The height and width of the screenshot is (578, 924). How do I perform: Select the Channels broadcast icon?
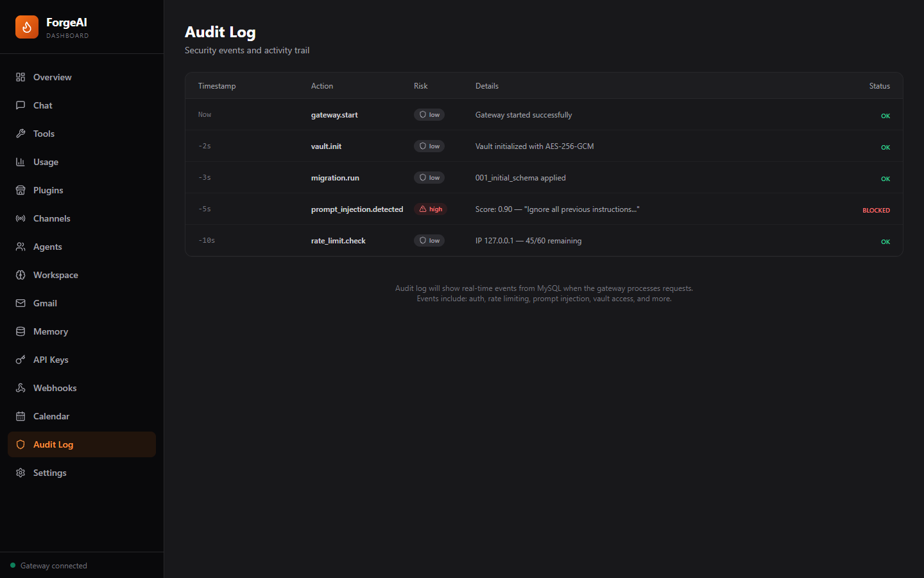pyautogui.click(x=20, y=218)
